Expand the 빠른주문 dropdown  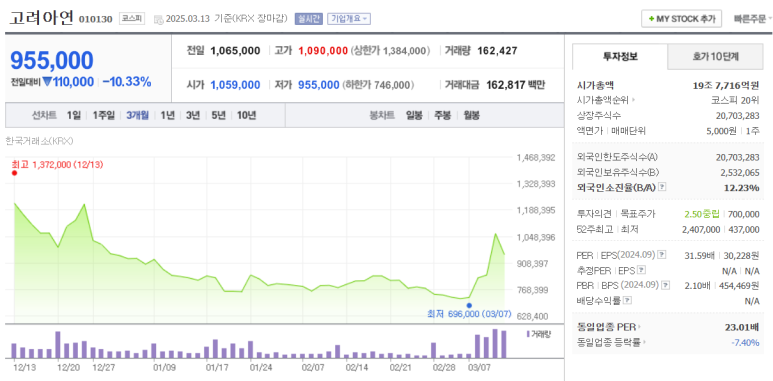pos(753,19)
